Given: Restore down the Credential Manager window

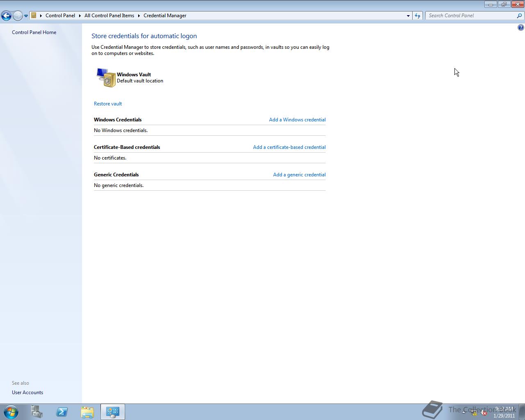Looking at the screenshot, I should click(504, 5).
